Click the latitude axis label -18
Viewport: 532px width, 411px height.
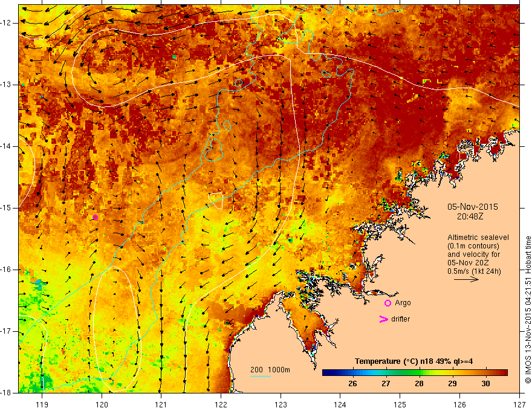pyautogui.click(x=7, y=393)
